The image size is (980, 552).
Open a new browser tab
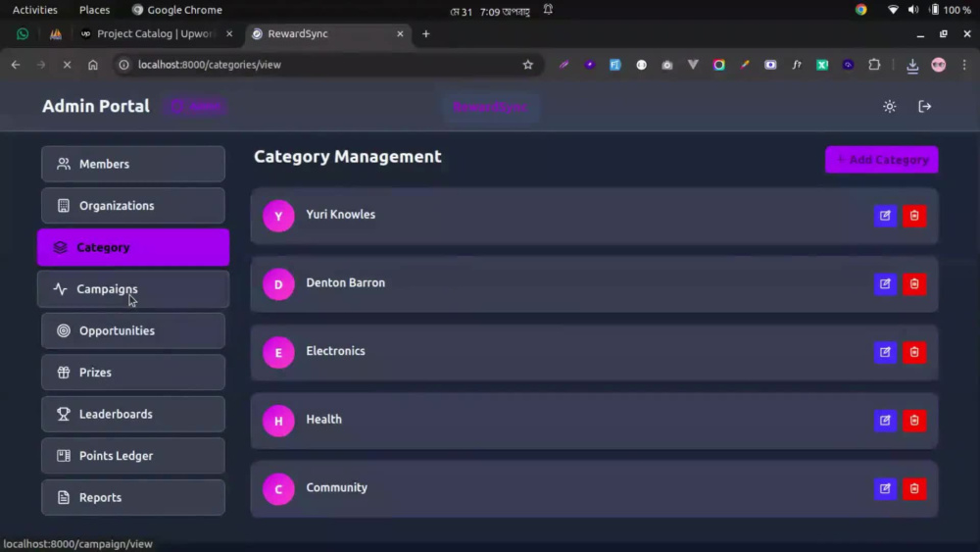tap(425, 33)
